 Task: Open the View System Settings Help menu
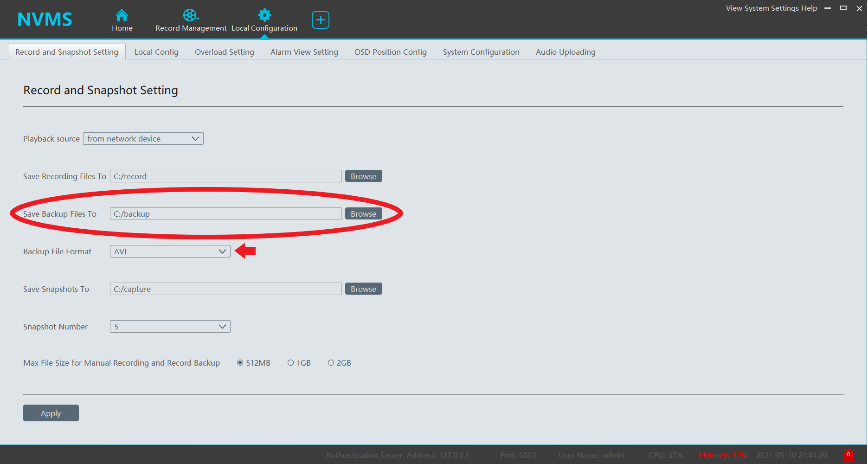pos(771,8)
